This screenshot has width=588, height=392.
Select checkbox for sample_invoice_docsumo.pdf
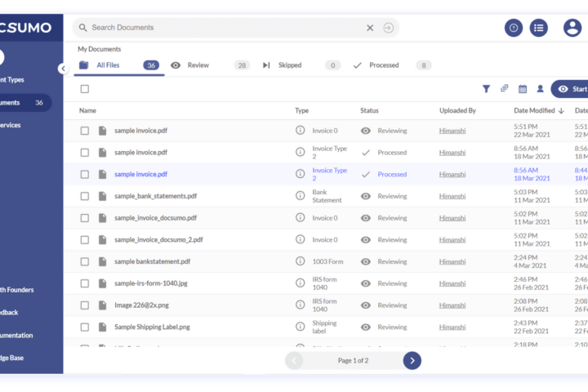tap(85, 218)
